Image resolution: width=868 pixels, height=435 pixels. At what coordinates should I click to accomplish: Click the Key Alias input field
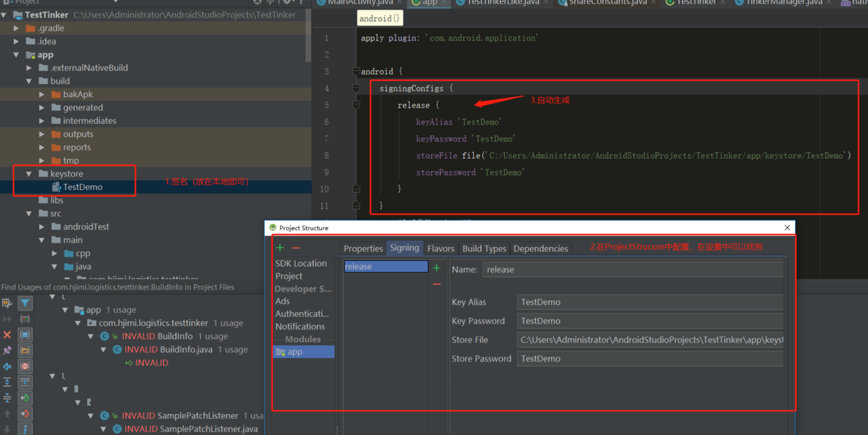click(x=650, y=302)
